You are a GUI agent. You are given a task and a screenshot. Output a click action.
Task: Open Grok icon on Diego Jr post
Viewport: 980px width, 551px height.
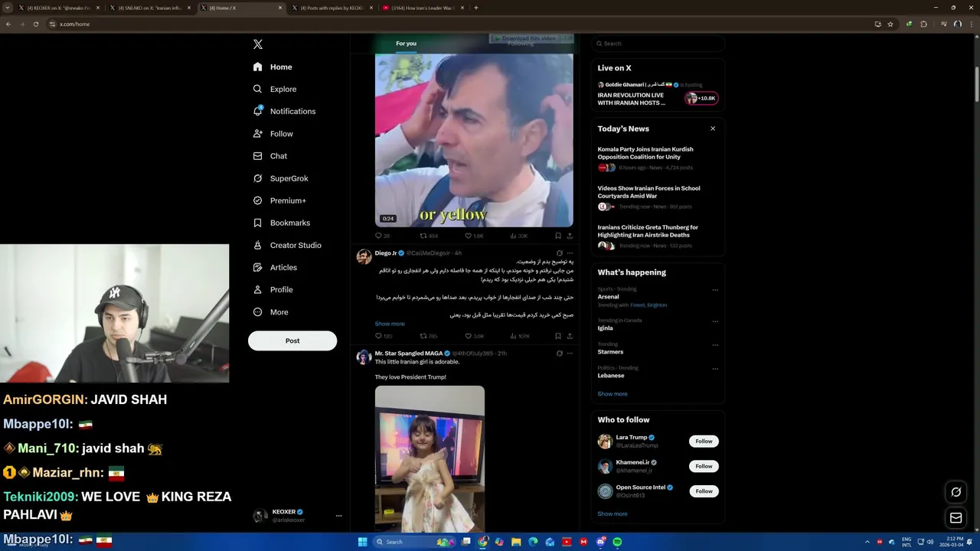pos(559,253)
